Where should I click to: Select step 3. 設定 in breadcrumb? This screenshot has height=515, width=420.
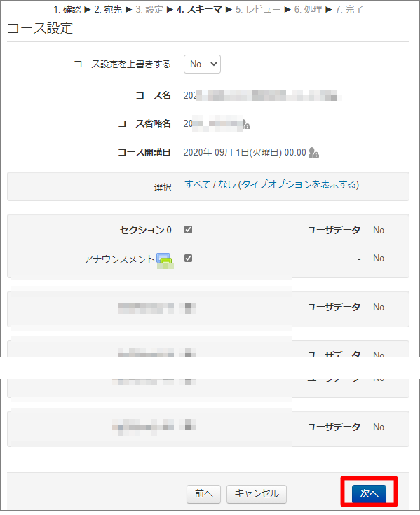click(149, 10)
